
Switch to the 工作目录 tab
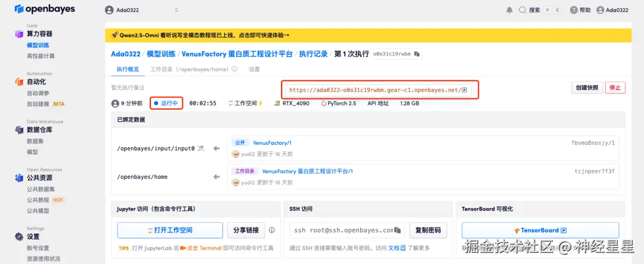click(189, 69)
